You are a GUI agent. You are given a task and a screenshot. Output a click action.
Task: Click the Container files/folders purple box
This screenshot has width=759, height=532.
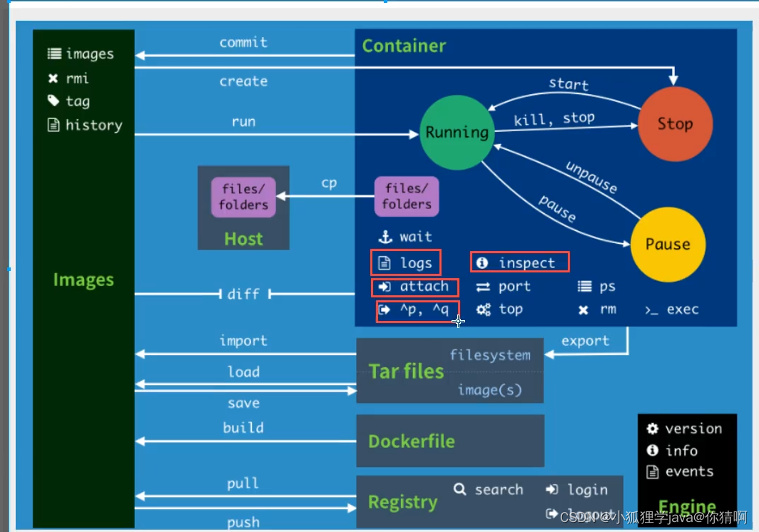tap(407, 196)
